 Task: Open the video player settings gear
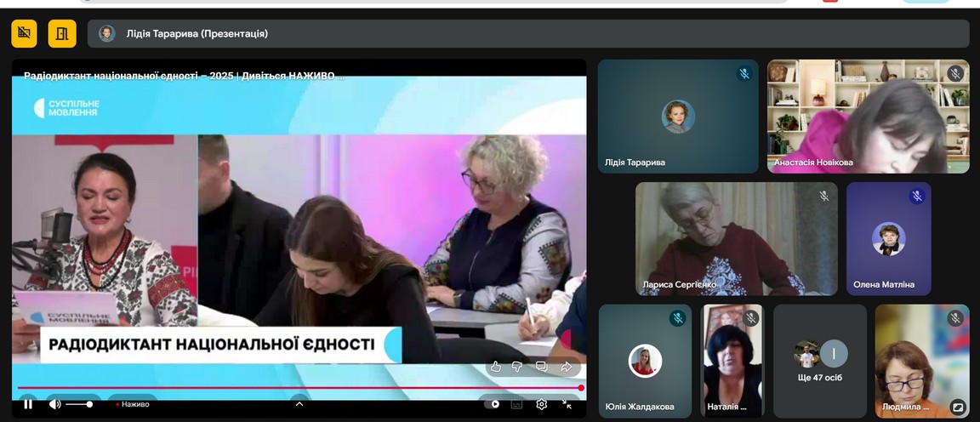click(x=541, y=404)
